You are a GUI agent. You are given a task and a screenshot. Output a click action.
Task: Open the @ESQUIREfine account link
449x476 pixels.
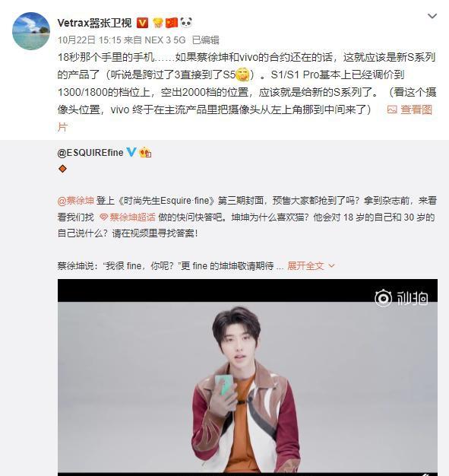coord(90,152)
